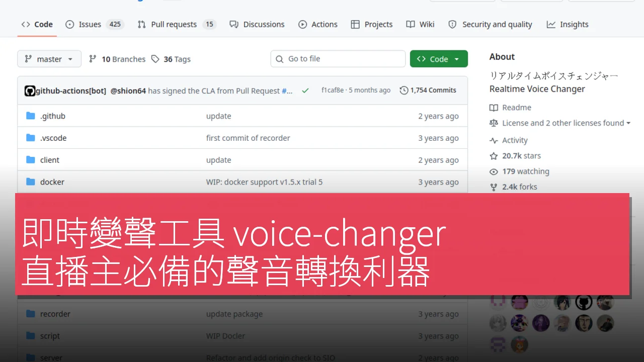644x362 pixels.
Task: Open the green Code dropdown button
Action: tap(439, 59)
